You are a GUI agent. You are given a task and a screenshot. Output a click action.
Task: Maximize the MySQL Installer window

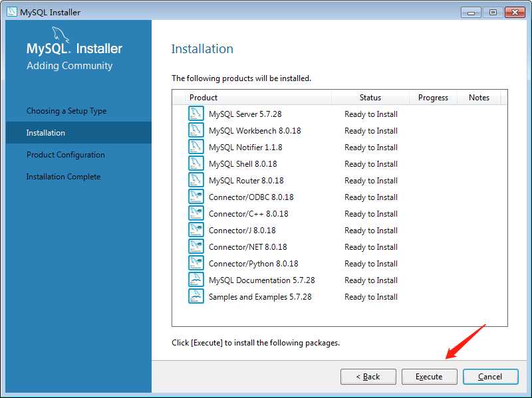click(x=493, y=13)
